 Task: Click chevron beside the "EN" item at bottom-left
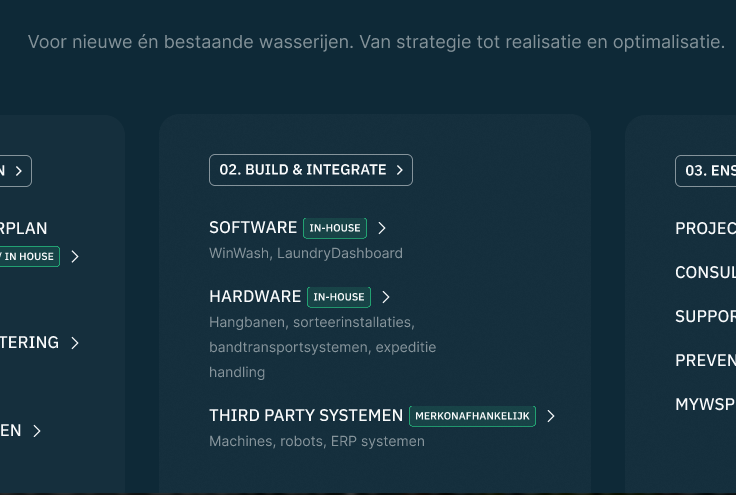coord(37,431)
